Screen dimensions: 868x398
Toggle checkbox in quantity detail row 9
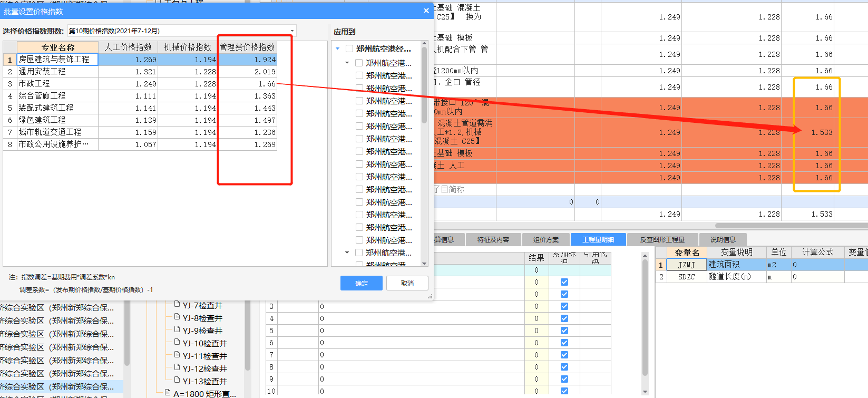click(x=564, y=379)
